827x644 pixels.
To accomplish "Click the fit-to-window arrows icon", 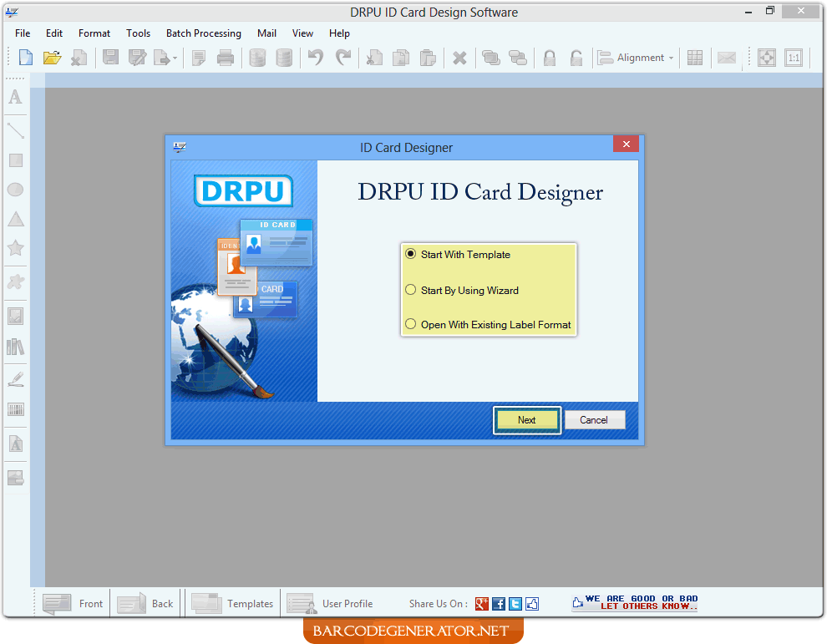I will pyautogui.click(x=766, y=58).
